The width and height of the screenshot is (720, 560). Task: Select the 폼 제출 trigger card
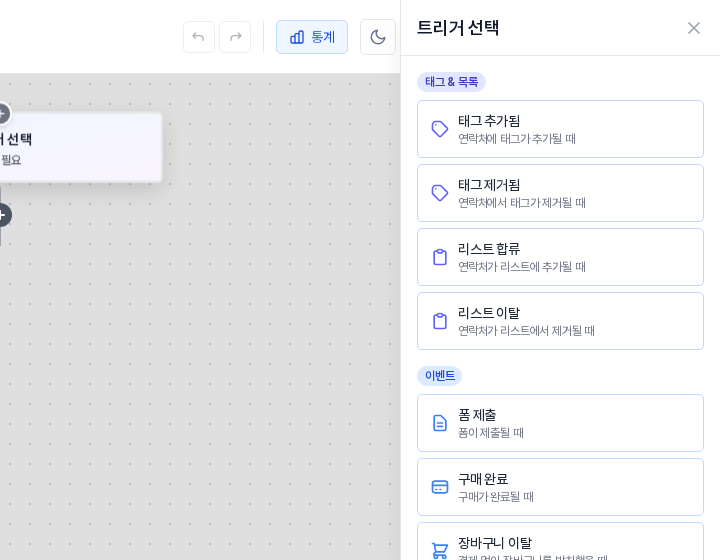pos(560,423)
